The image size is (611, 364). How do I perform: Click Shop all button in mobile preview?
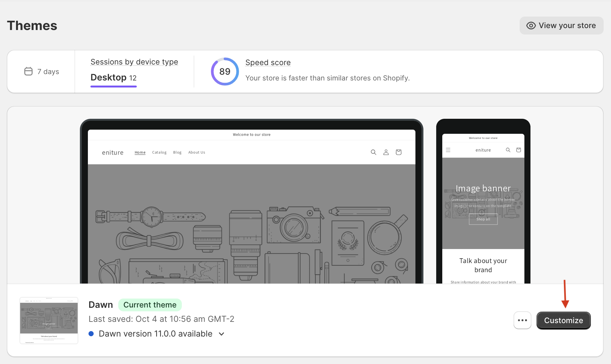(483, 219)
